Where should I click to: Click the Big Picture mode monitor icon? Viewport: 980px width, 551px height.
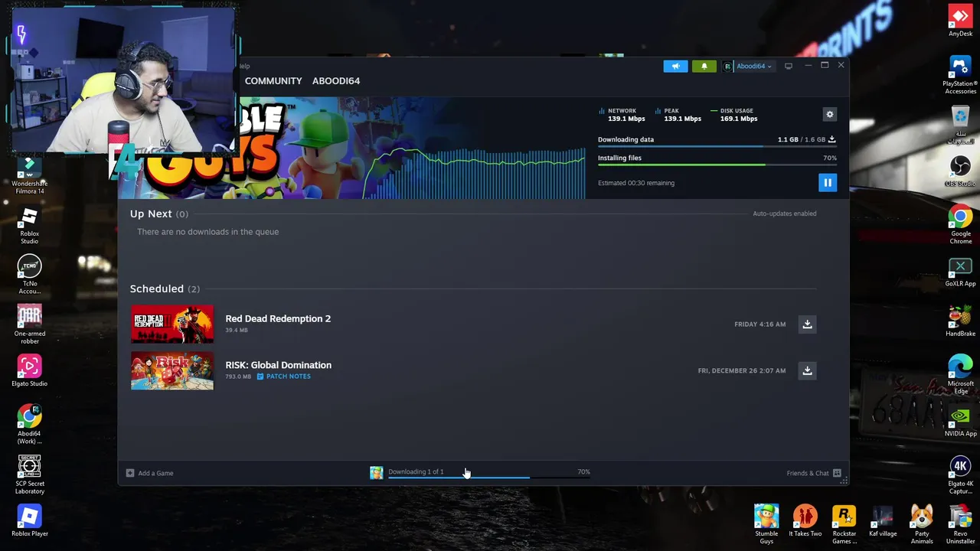(789, 67)
